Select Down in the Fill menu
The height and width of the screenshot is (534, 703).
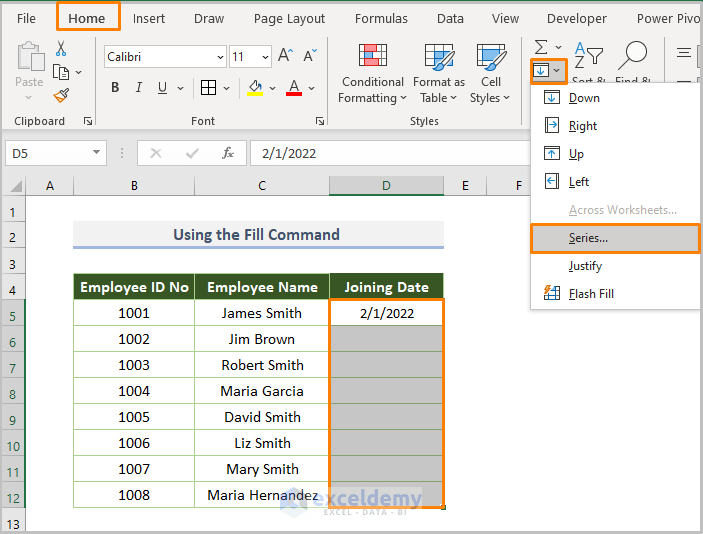[x=615, y=98]
